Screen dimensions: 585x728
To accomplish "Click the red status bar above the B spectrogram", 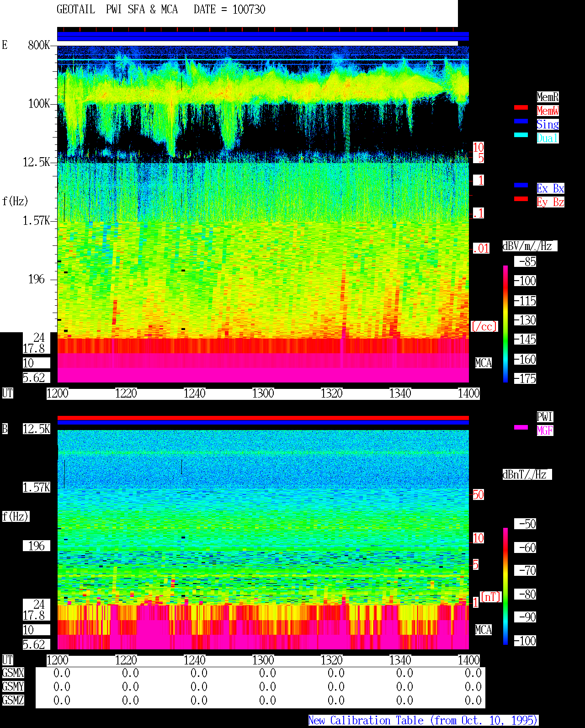I will tap(263, 418).
